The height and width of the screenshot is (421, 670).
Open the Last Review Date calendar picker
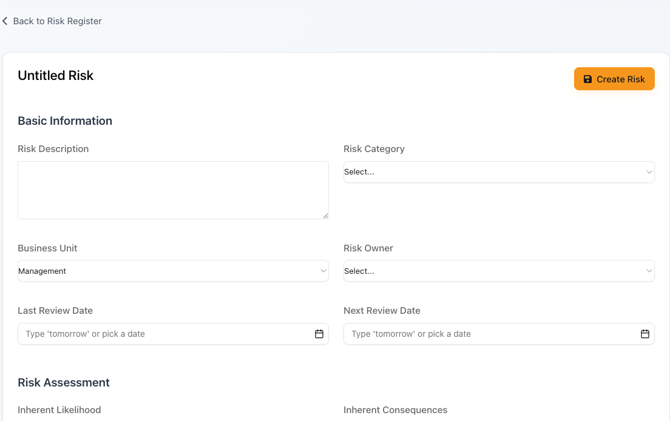[319, 334]
